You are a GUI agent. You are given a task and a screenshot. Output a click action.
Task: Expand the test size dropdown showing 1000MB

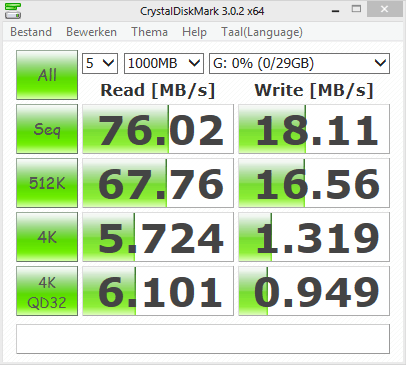(164, 63)
